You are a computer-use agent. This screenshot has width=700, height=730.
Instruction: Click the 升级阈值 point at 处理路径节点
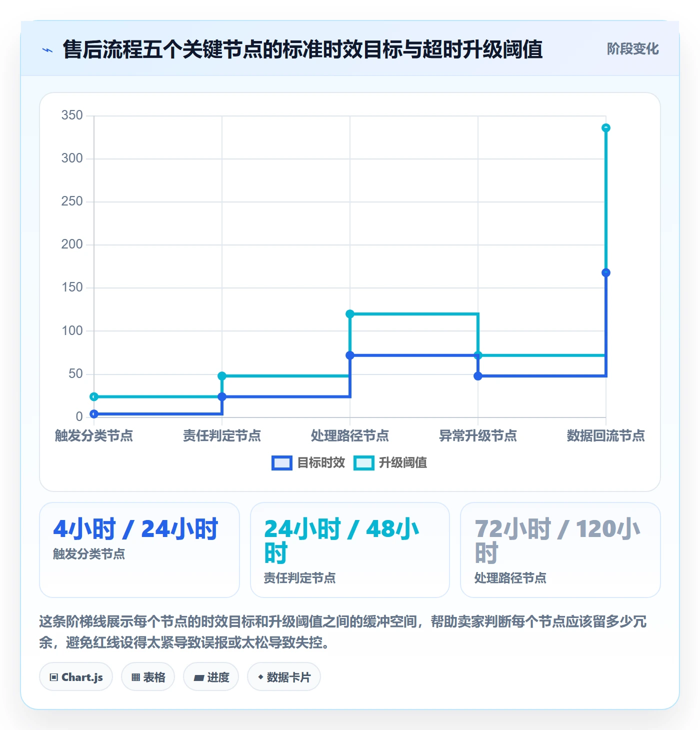pos(350,314)
